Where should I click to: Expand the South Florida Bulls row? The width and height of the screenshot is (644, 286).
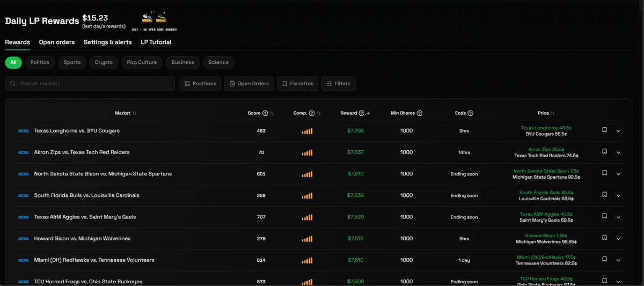click(x=618, y=195)
